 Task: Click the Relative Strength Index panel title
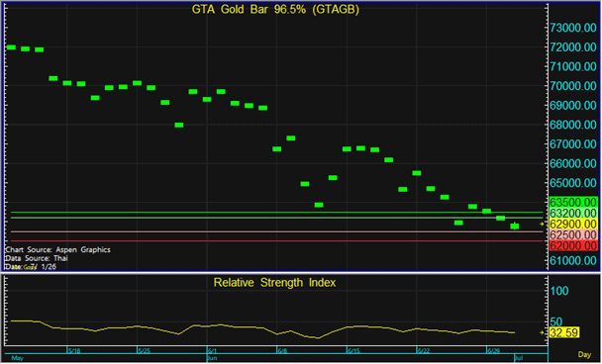(x=274, y=283)
